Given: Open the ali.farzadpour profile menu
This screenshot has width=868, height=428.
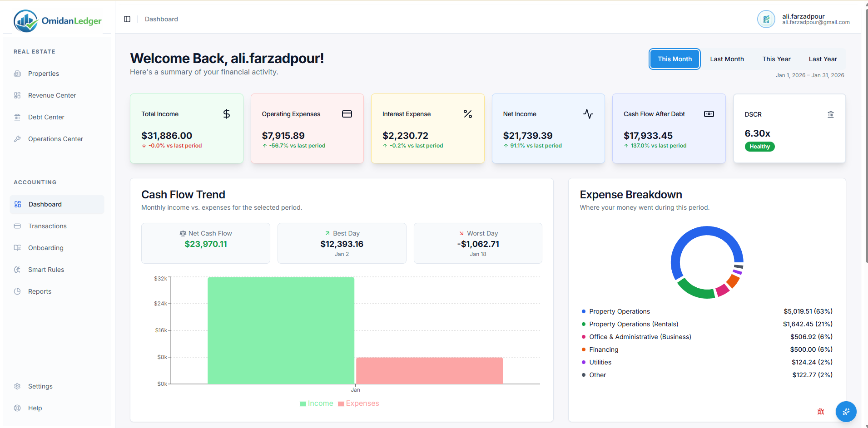Looking at the screenshot, I should 802,19.
